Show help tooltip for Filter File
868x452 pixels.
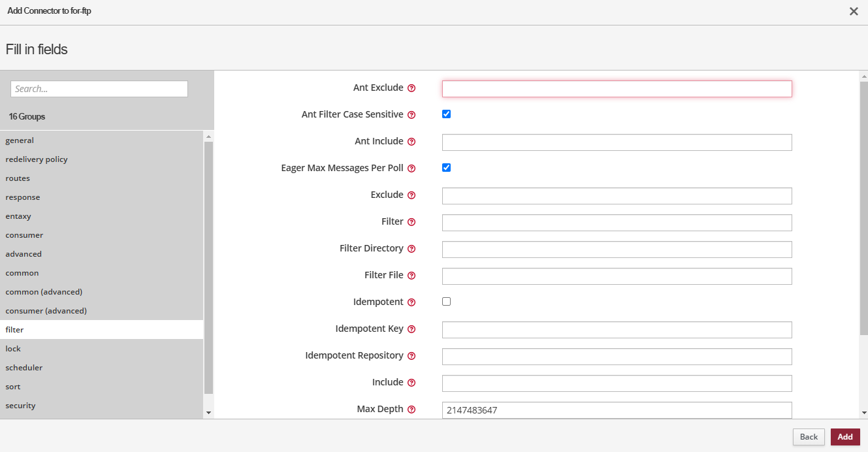pos(411,276)
